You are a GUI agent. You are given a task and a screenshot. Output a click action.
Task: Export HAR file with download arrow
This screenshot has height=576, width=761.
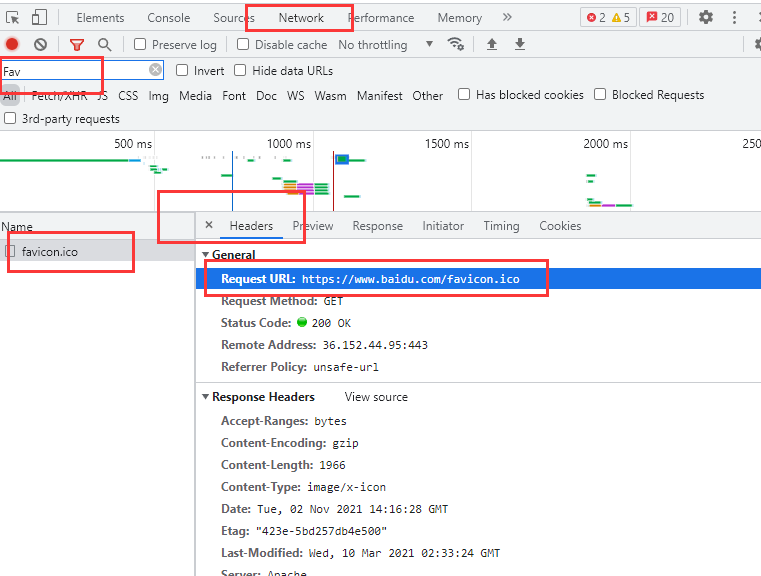[520, 44]
